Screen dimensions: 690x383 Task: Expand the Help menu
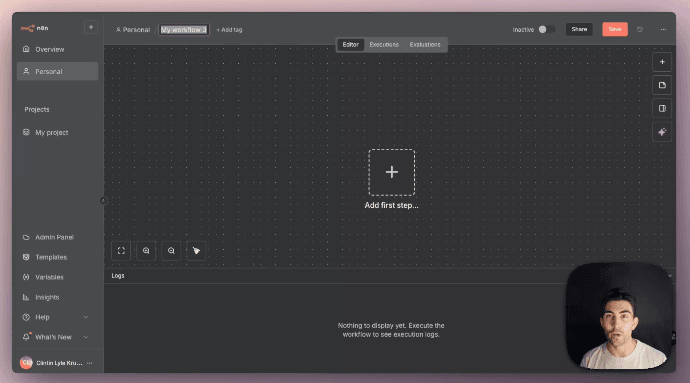(57, 317)
